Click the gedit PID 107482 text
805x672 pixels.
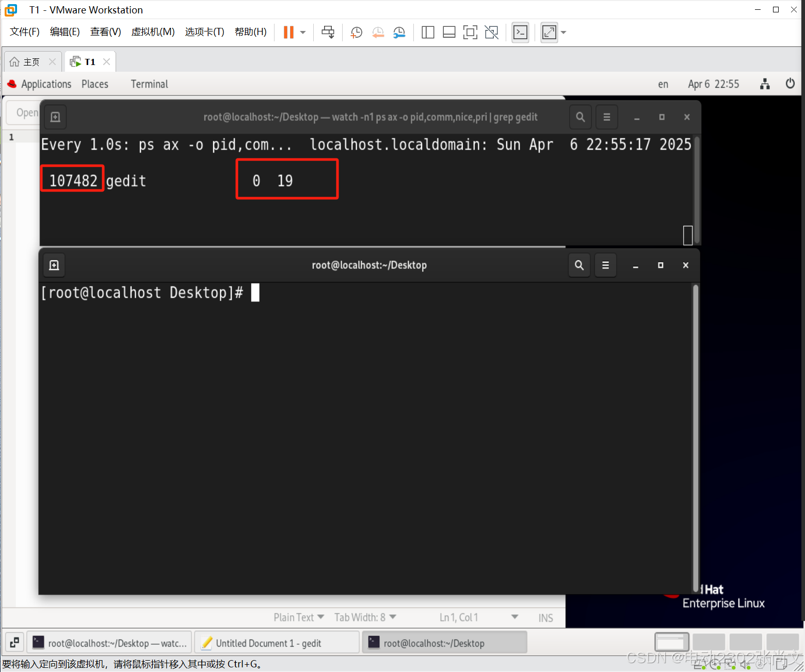(73, 181)
